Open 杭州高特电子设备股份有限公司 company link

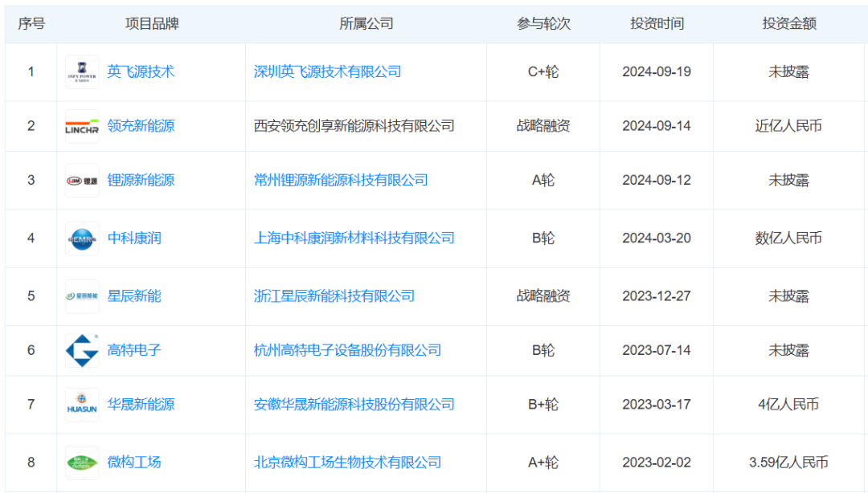pos(347,350)
